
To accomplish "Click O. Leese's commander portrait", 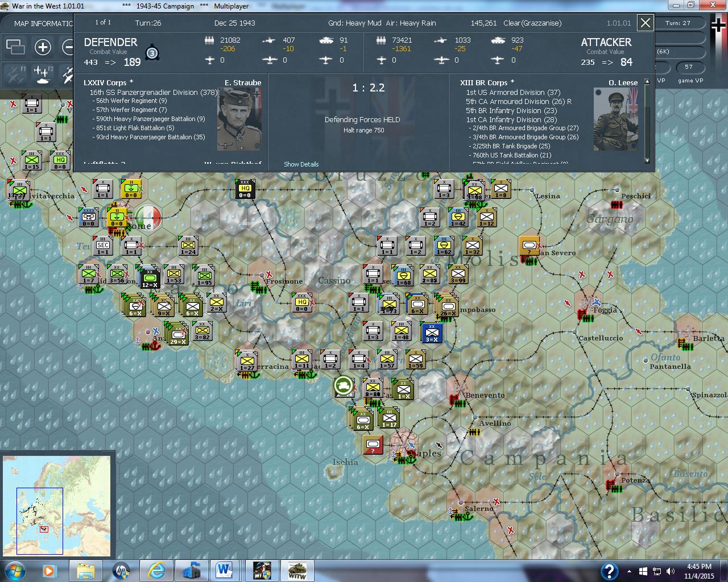I will click(616, 119).
